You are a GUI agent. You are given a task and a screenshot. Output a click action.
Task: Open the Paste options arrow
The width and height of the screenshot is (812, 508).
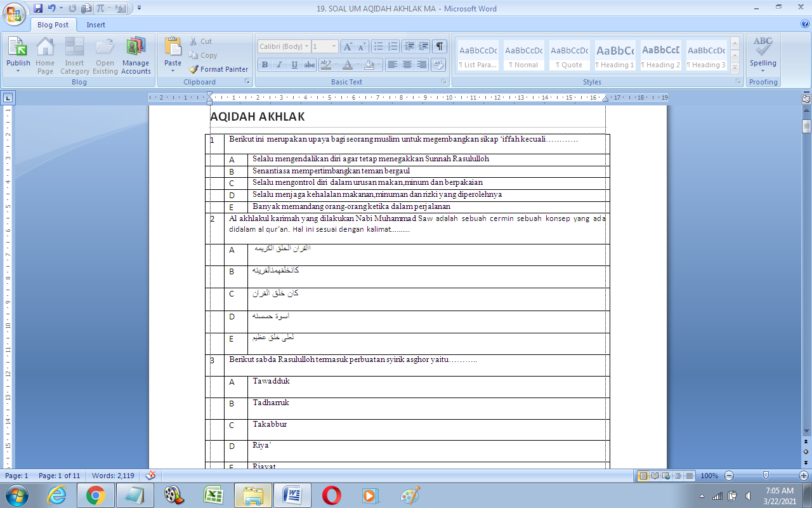point(173,71)
